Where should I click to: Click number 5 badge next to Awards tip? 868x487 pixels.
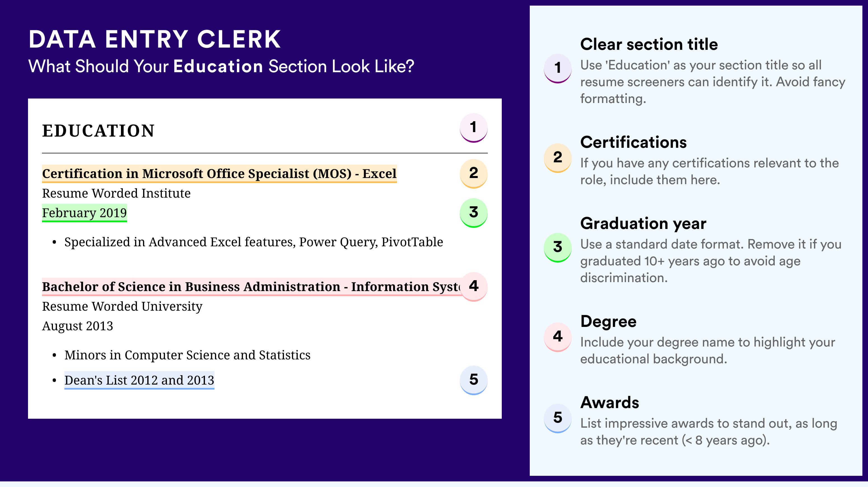558,418
